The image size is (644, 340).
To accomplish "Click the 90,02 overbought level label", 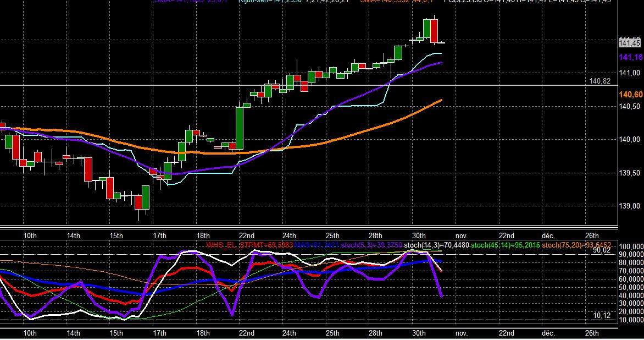I will click(602, 250).
